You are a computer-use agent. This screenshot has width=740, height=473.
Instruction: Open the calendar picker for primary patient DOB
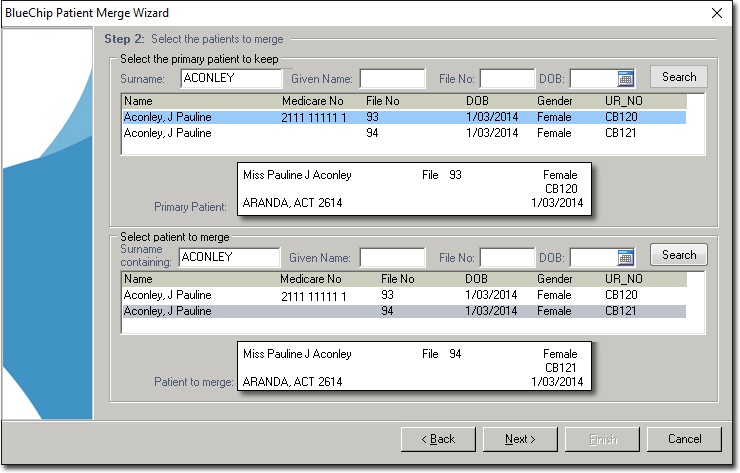626,78
